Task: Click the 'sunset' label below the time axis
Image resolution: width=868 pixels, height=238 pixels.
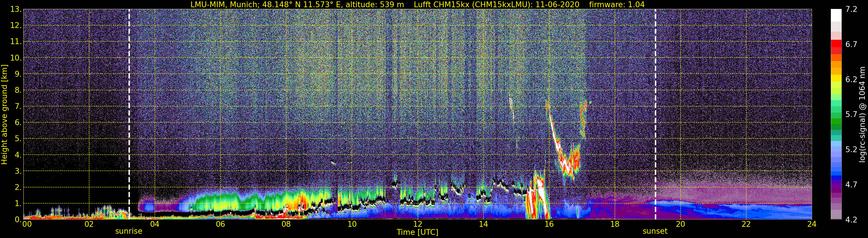Action: [655, 231]
